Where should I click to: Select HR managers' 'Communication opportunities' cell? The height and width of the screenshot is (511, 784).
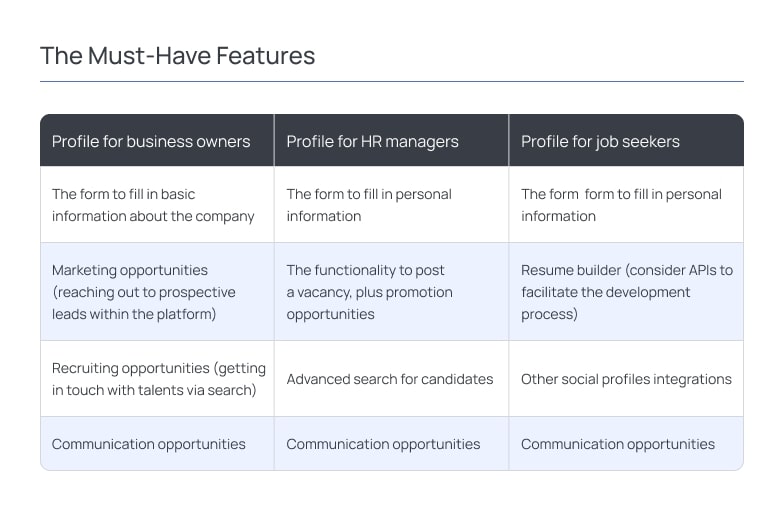coord(392,444)
